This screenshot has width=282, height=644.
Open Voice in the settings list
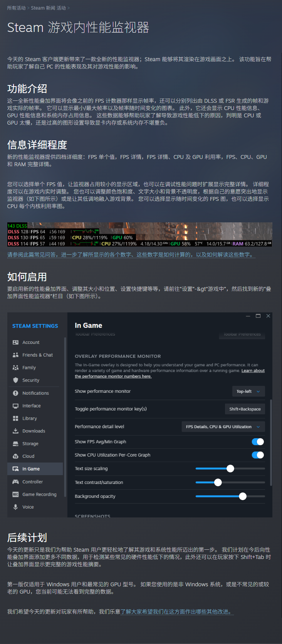coord(28,507)
